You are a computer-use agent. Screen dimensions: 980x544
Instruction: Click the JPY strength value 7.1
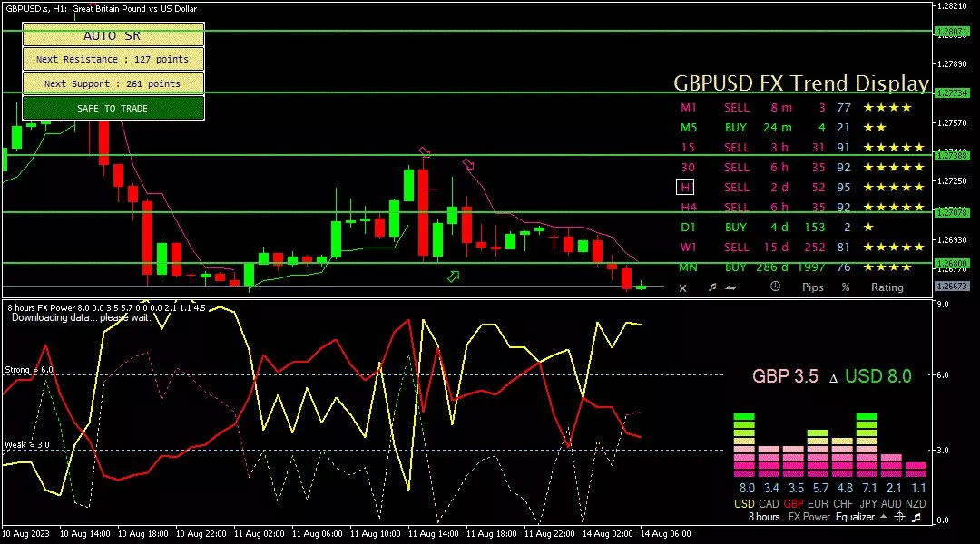tap(869, 488)
